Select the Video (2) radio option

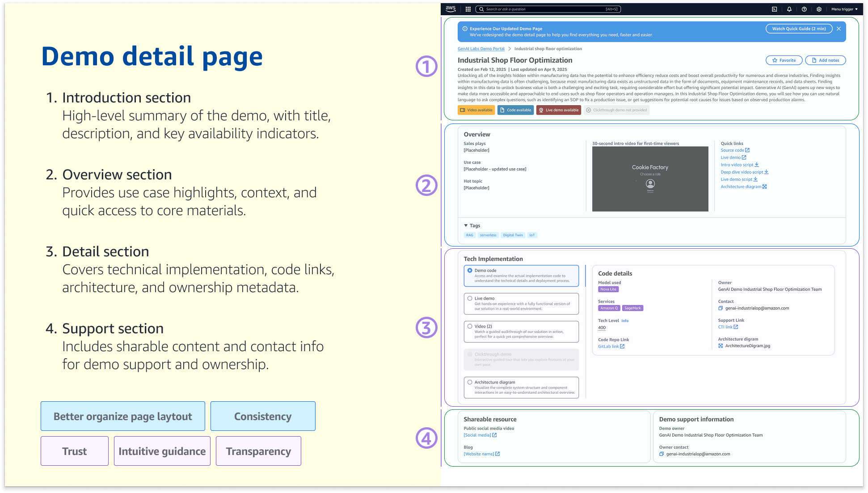point(470,326)
